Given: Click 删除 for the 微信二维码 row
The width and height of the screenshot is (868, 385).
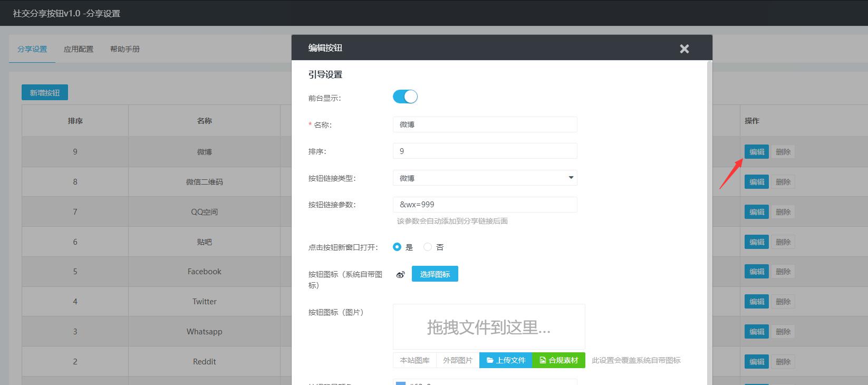Looking at the screenshot, I should pyautogui.click(x=783, y=182).
